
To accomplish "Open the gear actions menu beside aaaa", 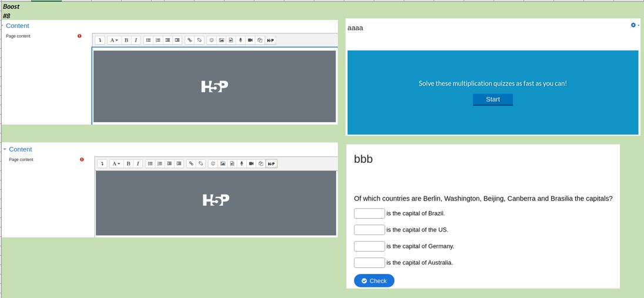I will 635,25.
